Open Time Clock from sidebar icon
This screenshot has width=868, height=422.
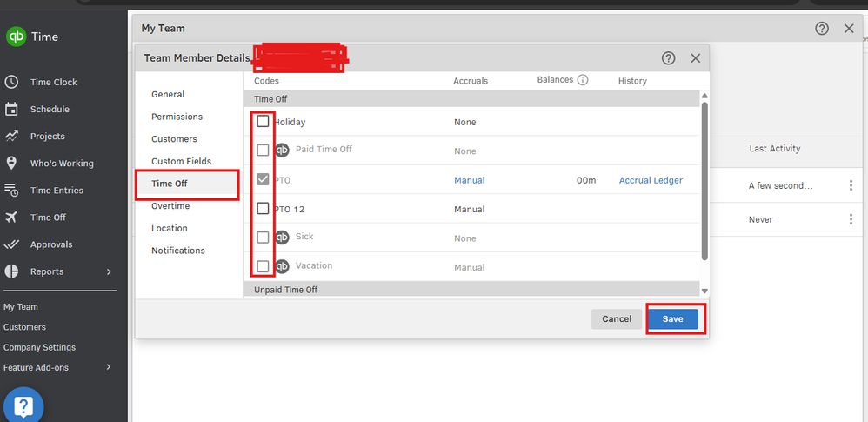tap(11, 82)
